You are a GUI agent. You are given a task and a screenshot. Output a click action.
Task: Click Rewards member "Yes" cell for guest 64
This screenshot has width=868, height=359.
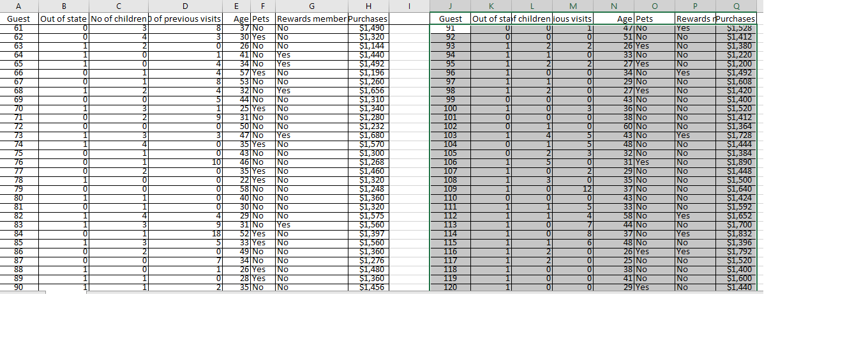point(311,55)
